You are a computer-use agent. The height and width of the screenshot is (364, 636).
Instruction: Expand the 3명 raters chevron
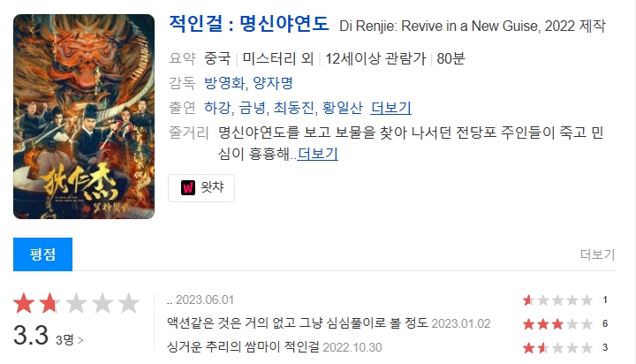tap(70, 339)
